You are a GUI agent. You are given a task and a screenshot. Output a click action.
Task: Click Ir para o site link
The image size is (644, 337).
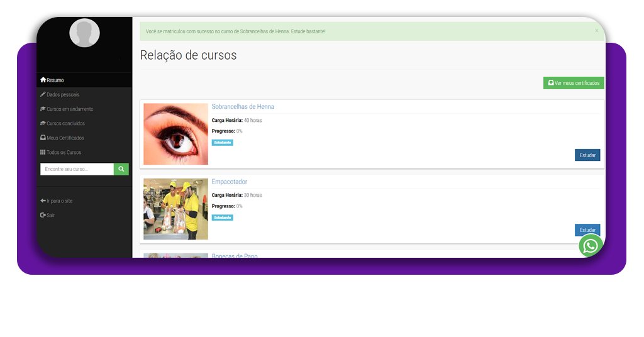click(x=56, y=201)
